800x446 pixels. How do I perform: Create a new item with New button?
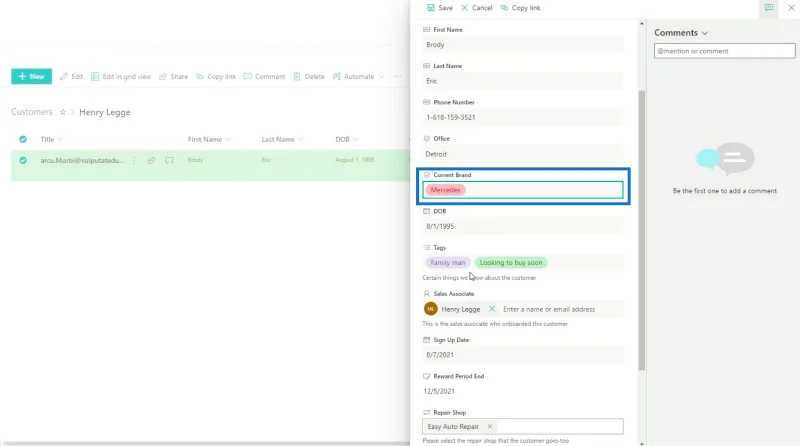click(32, 76)
